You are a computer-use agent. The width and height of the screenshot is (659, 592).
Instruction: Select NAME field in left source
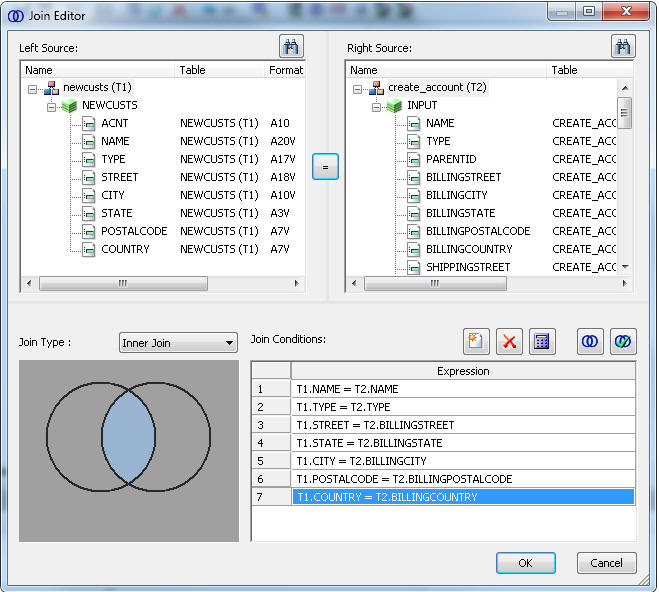115,142
